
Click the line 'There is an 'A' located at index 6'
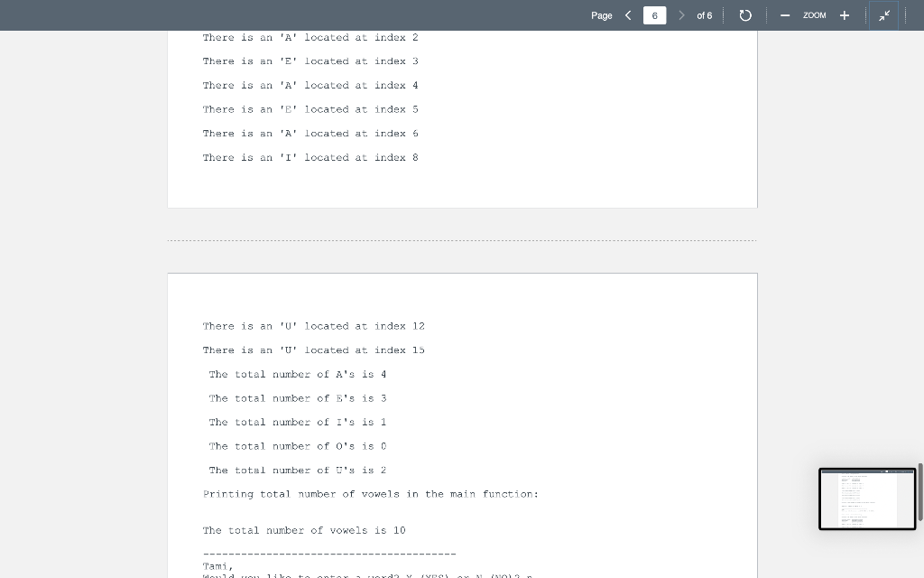(x=310, y=134)
